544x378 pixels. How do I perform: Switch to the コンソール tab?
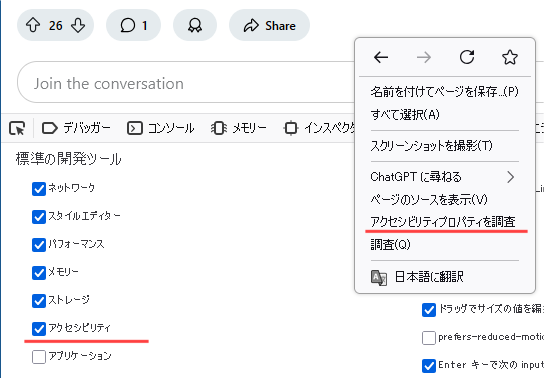coord(161,128)
